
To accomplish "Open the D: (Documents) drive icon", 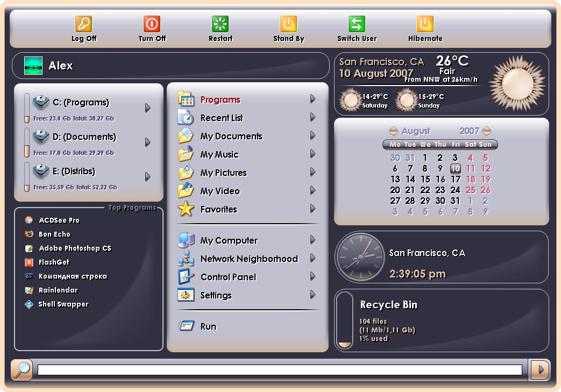I will point(41,137).
